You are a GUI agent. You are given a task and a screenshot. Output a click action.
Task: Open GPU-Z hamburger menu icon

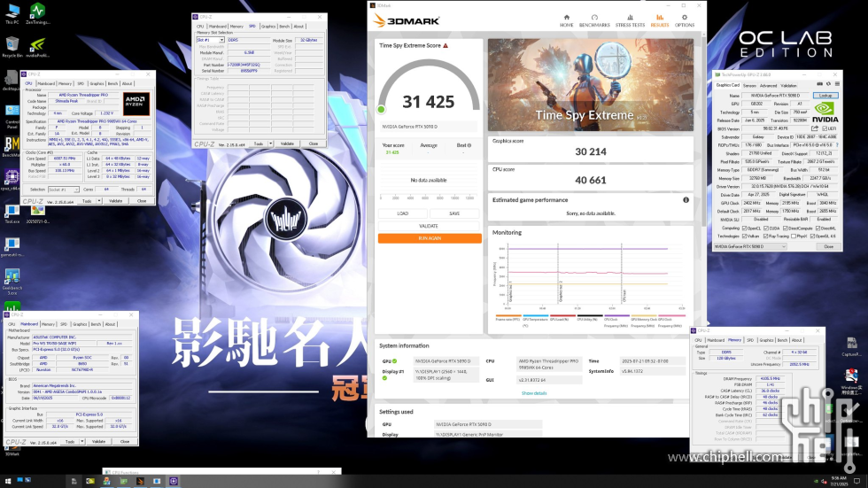837,84
